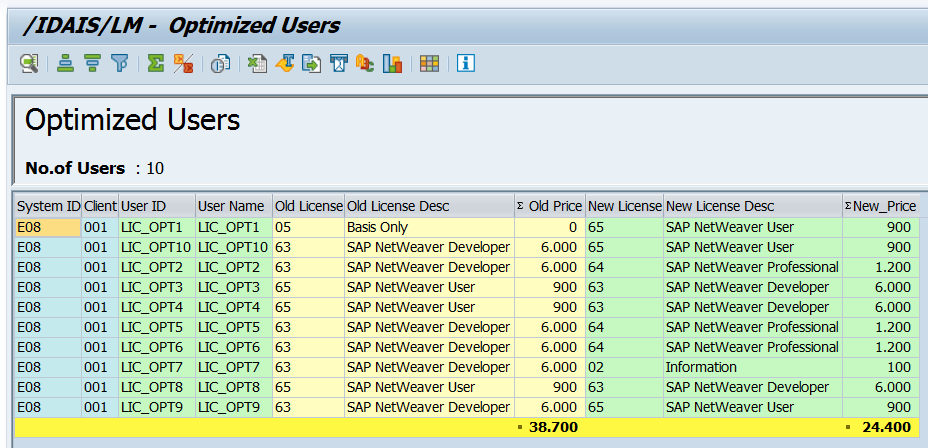The image size is (928, 448).
Task: Display the bar chart graphic
Action: tap(392, 63)
